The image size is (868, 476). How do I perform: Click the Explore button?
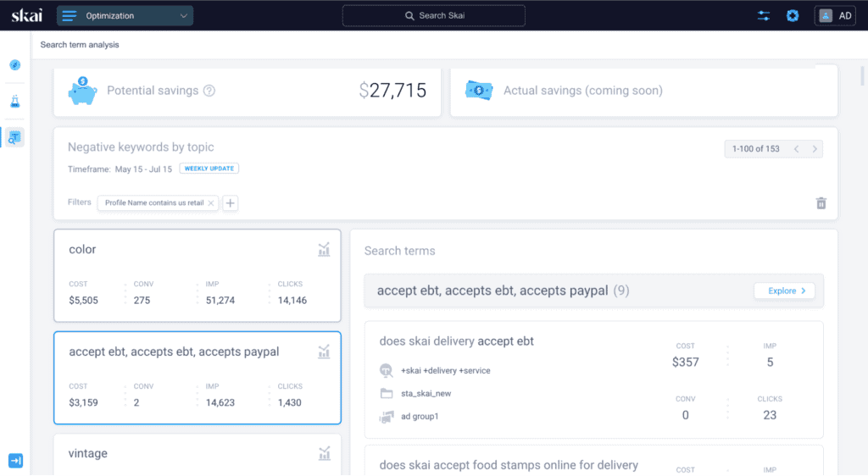click(x=784, y=291)
